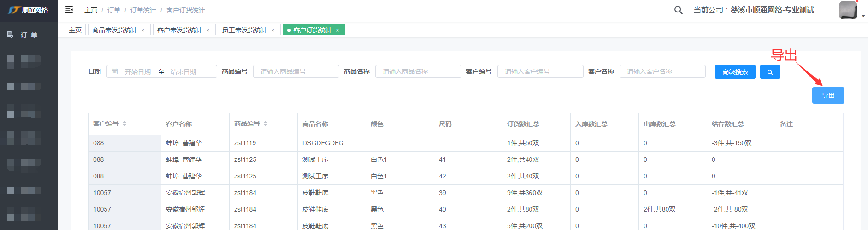This screenshot has height=230, width=868.
Task: Click the 客户名称 input field
Action: (x=662, y=71)
